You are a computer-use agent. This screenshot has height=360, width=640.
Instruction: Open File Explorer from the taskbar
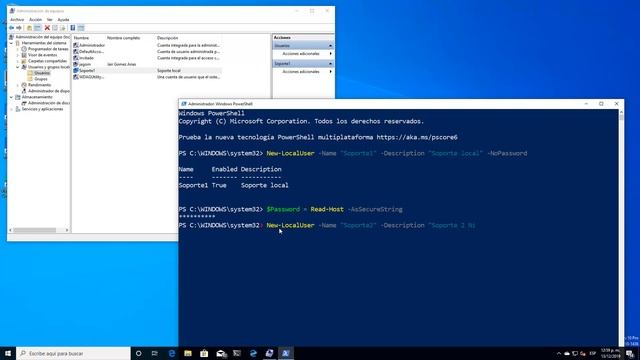pyautogui.click(x=188, y=353)
